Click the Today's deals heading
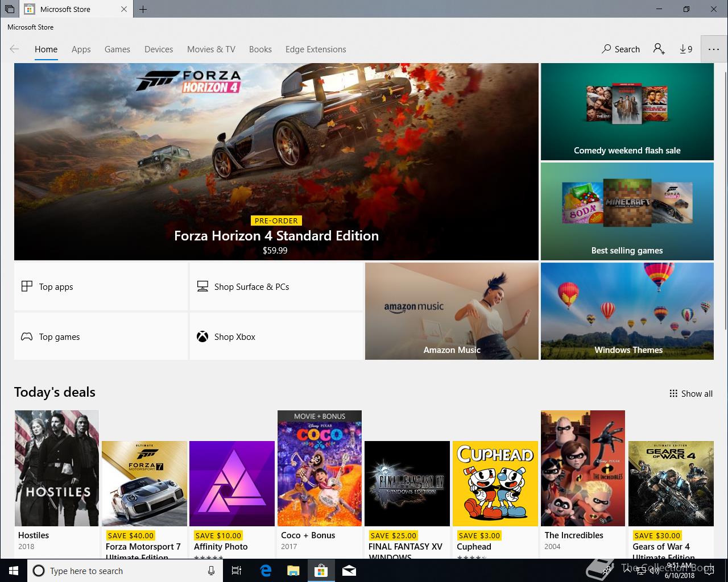728x582 pixels. tap(55, 392)
